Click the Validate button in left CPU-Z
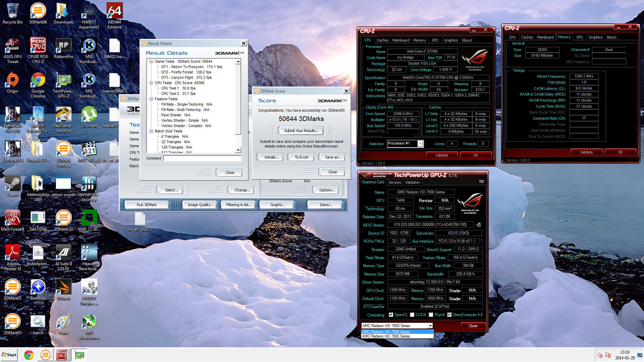The image size is (644, 362). pos(442,155)
